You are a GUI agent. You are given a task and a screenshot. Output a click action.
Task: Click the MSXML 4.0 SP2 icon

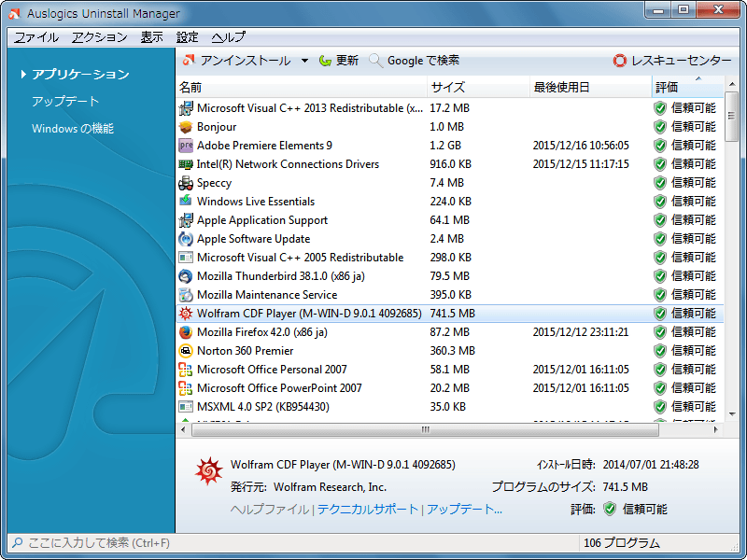tap(185, 407)
